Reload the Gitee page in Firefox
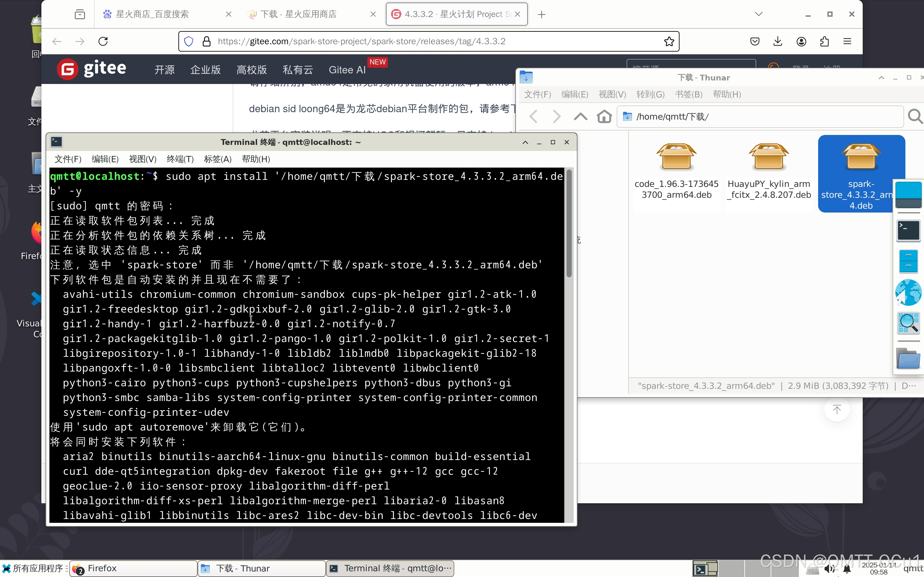 [x=103, y=41]
